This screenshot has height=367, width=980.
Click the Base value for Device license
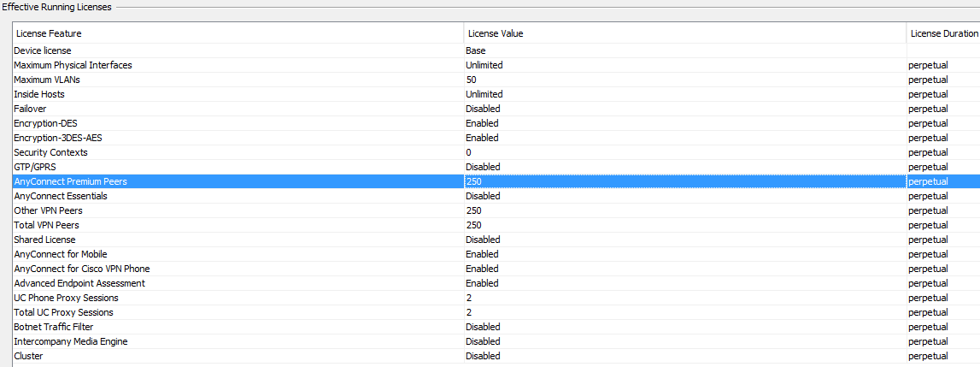[476, 50]
